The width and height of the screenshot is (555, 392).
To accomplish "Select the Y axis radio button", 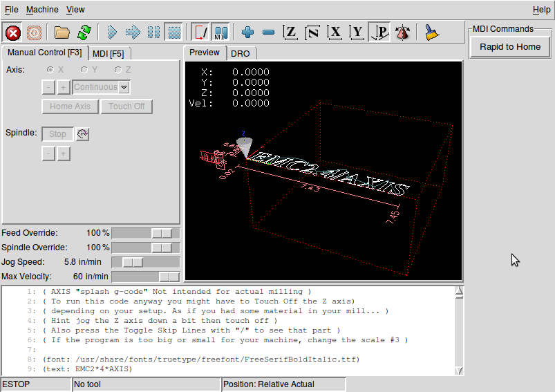I will tap(84, 70).
